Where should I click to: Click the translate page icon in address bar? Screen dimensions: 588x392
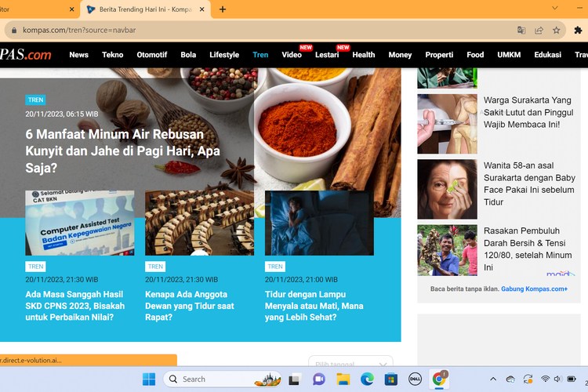tap(521, 31)
